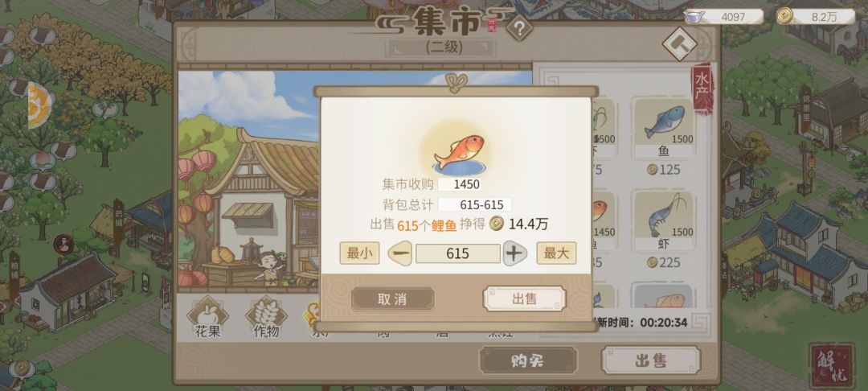Click the minus quantity button

tap(400, 253)
